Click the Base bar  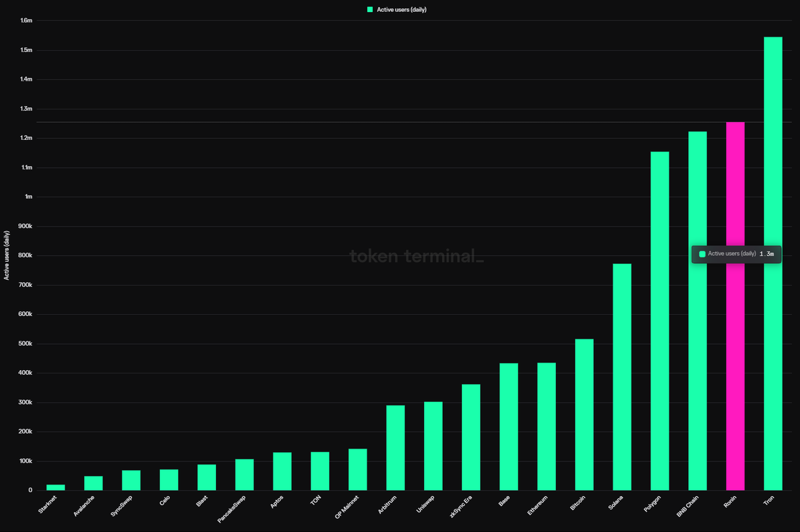tap(509, 427)
